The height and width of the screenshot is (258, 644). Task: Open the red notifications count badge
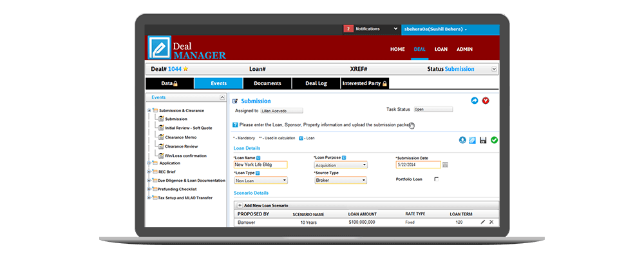click(348, 29)
